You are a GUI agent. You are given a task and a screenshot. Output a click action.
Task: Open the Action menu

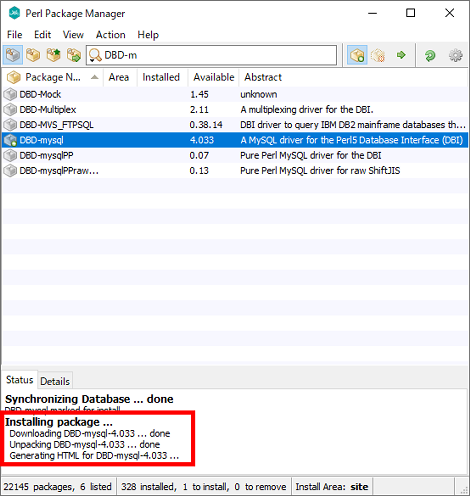(x=110, y=35)
